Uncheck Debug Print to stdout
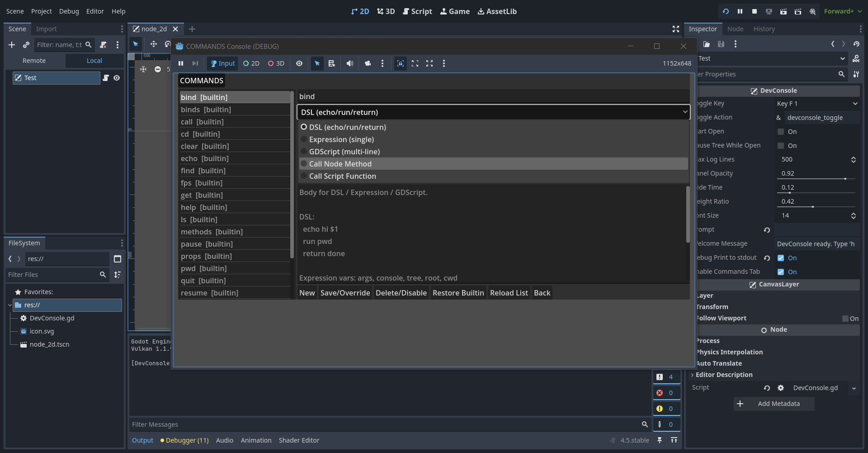 (781, 258)
